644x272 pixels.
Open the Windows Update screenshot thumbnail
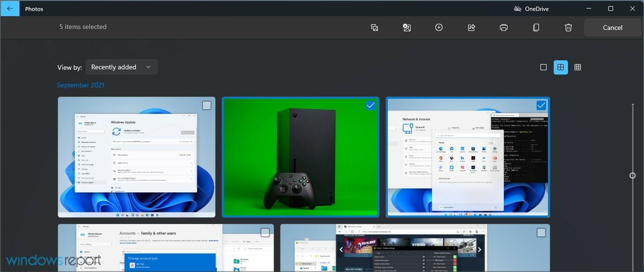(136, 157)
